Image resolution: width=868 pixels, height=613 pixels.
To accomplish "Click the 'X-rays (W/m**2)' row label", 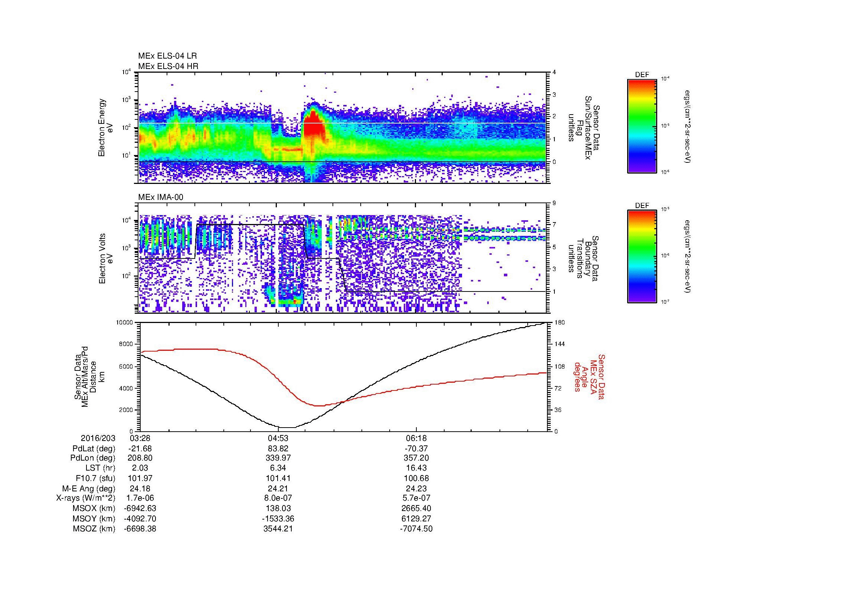I will point(86,498).
